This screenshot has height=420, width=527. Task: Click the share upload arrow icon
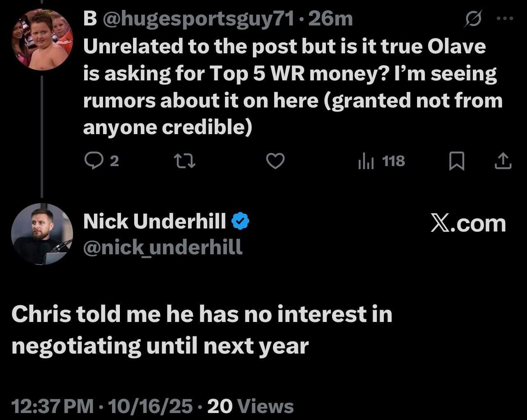(x=503, y=161)
